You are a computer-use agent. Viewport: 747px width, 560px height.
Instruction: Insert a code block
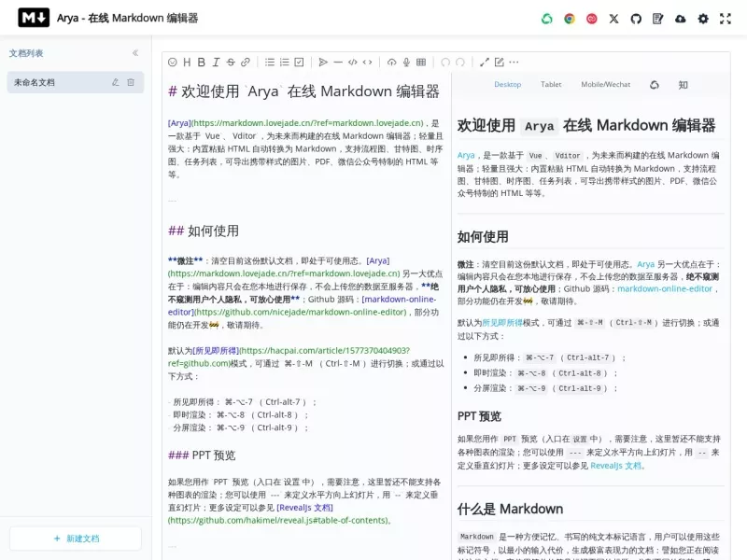pyautogui.click(x=353, y=63)
